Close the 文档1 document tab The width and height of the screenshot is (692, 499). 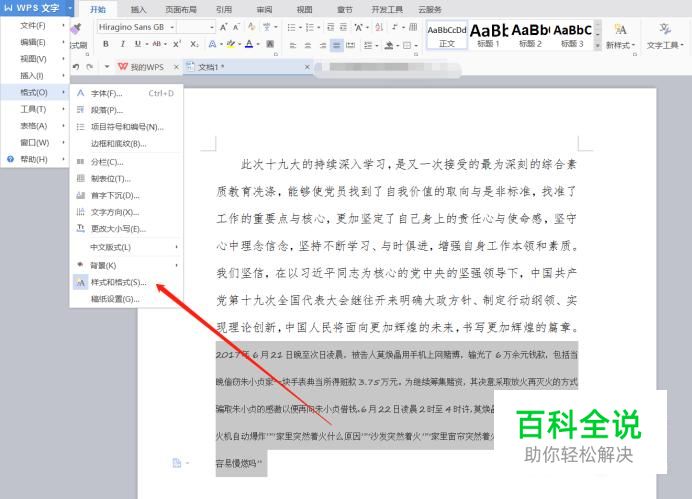[x=307, y=67]
